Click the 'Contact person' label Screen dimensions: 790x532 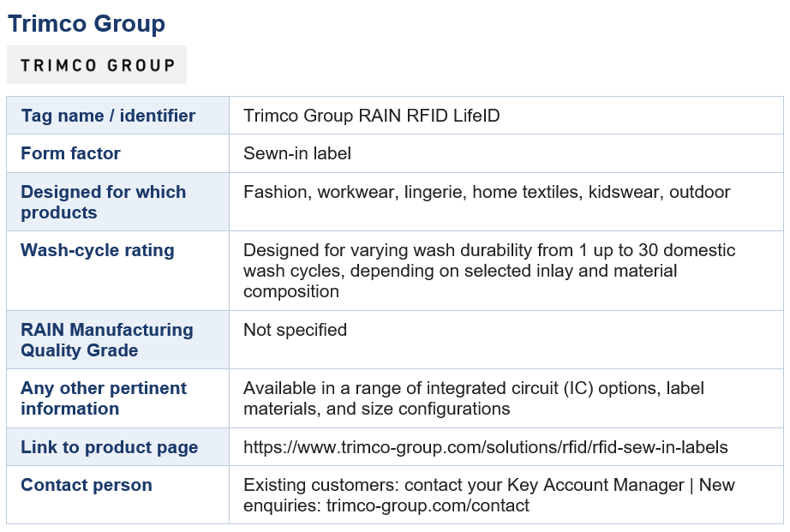(87, 485)
